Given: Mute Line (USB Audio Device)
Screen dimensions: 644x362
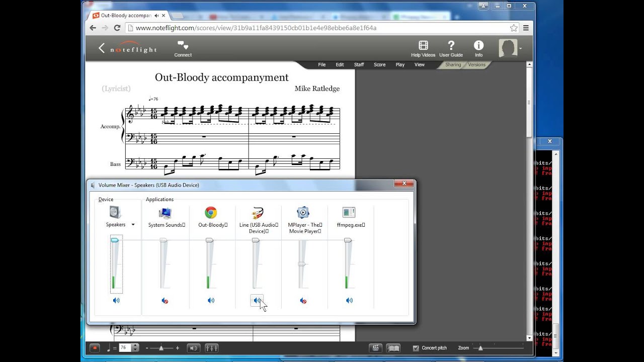Looking at the screenshot, I should (x=257, y=300).
